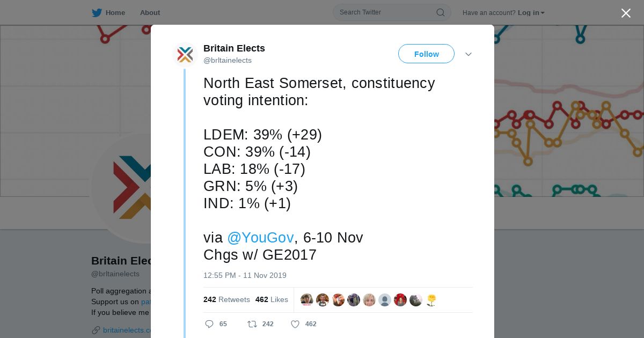This screenshot has height=338, width=644.
Task: View the 242 Retweets list
Action: [x=226, y=299]
